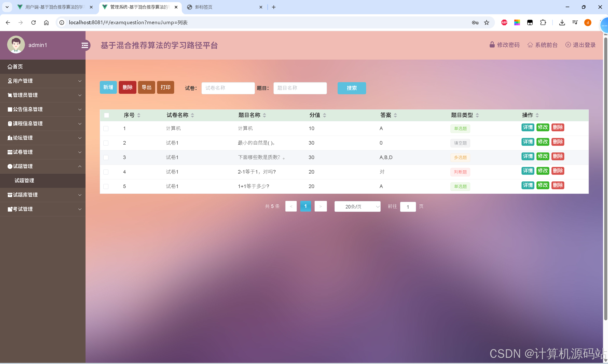Open the 修改密码 lock icon
The height and width of the screenshot is (364, 608).
coord(492,45)
